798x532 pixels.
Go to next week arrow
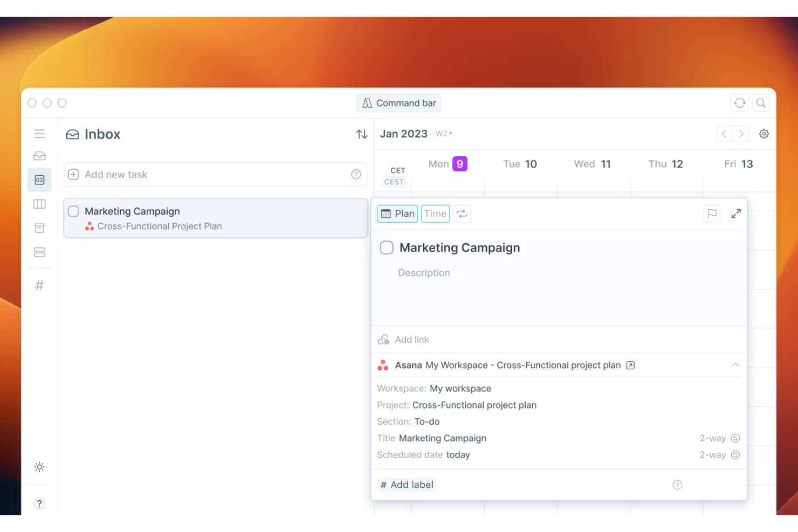741,134
